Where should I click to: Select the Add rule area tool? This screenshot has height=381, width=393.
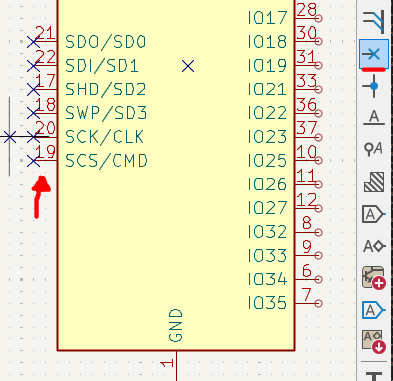pos(374,182)
